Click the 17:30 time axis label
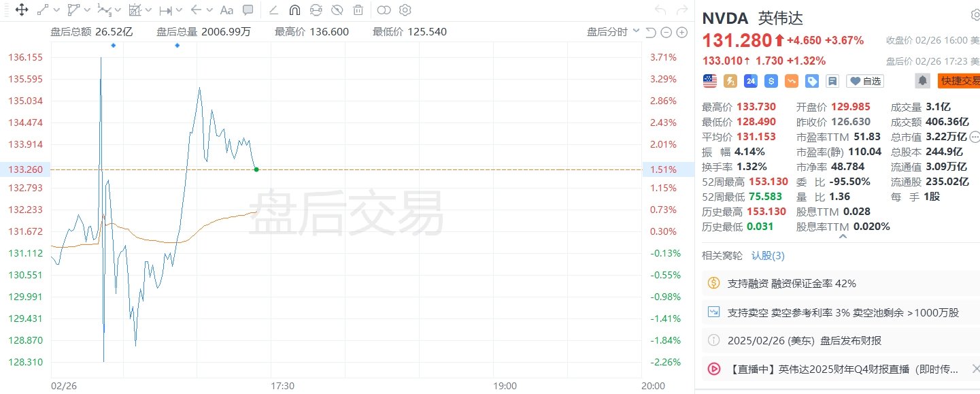Screen dimensions: 980x394 pos(282,385)
